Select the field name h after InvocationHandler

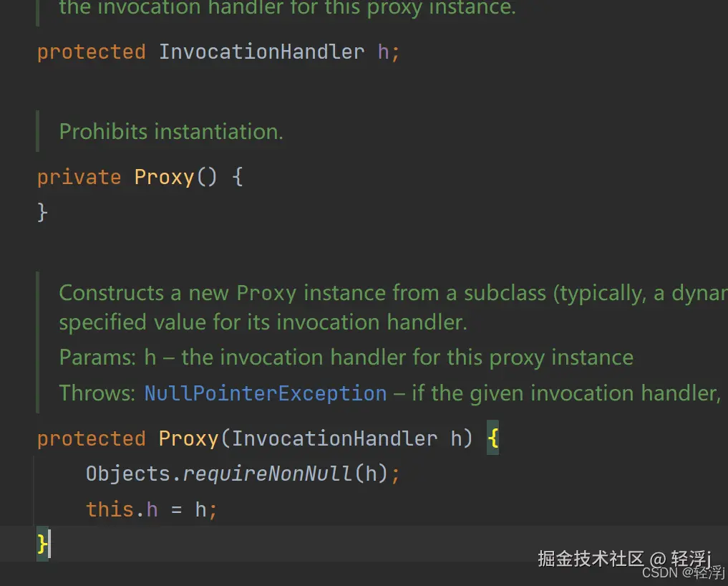click(x=383, y=52)
